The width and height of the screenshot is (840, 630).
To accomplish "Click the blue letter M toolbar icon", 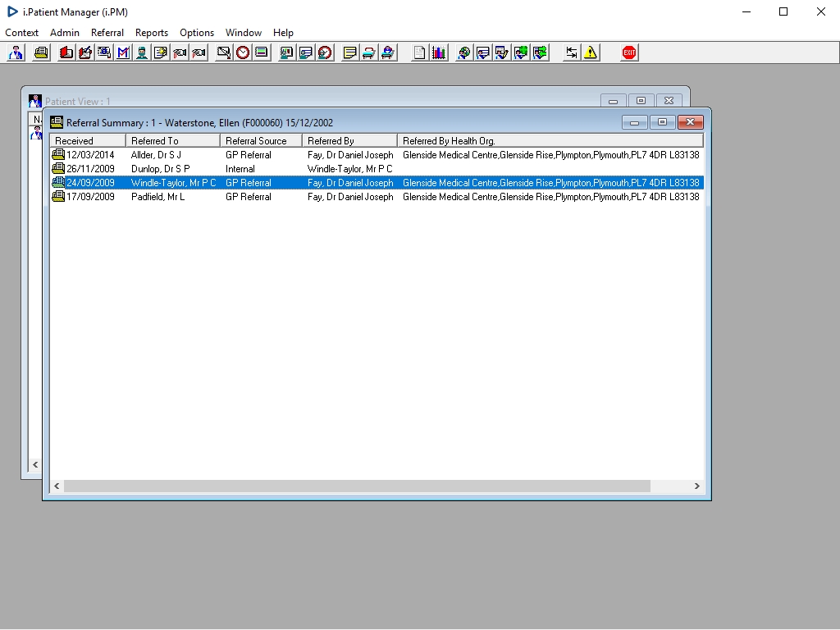I will 123,52.
